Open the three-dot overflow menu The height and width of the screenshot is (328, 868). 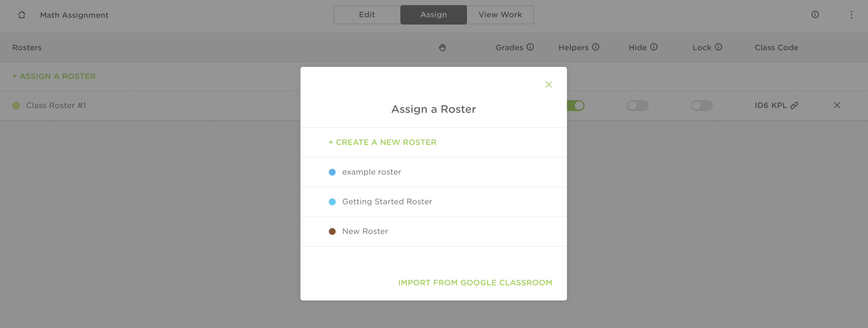[851, 15]
